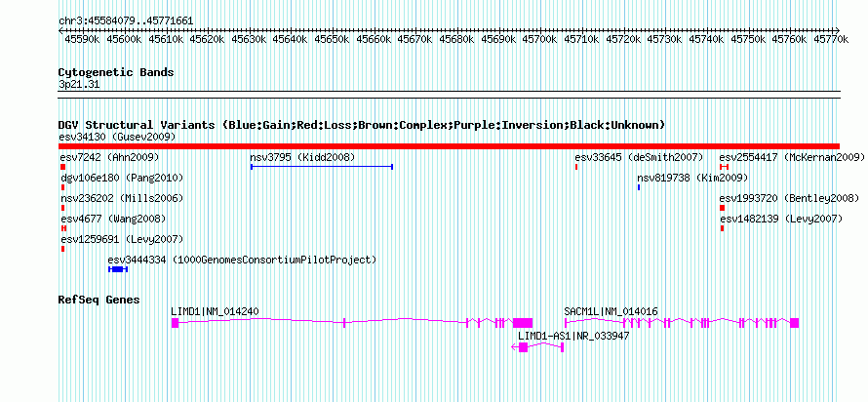Click the dgv106e180 (Pang2010) label

pos(122,178)
